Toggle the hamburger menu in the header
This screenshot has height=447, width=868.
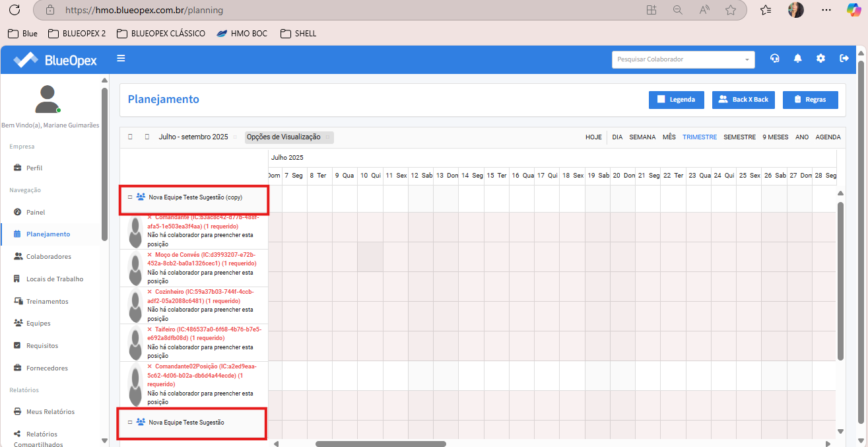click(x=121, y=59)
